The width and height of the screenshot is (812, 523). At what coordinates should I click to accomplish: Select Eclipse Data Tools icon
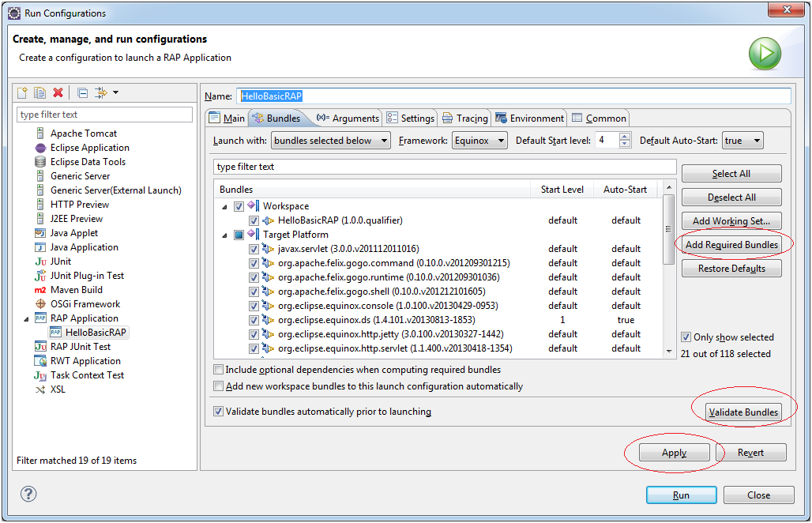point(40,162)
